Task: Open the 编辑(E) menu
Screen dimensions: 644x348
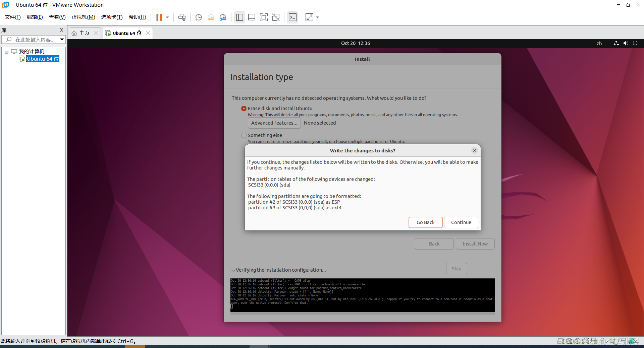Action: (35, 17)
